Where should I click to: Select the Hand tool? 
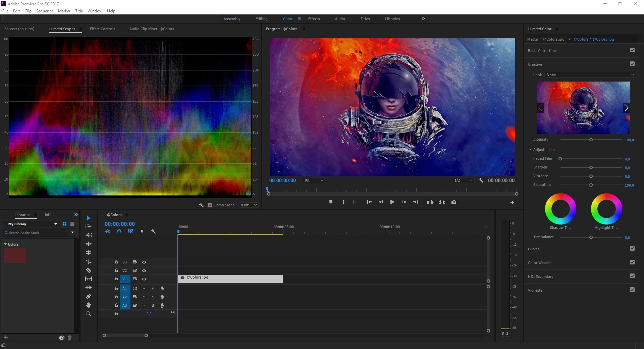pos(89,305)
